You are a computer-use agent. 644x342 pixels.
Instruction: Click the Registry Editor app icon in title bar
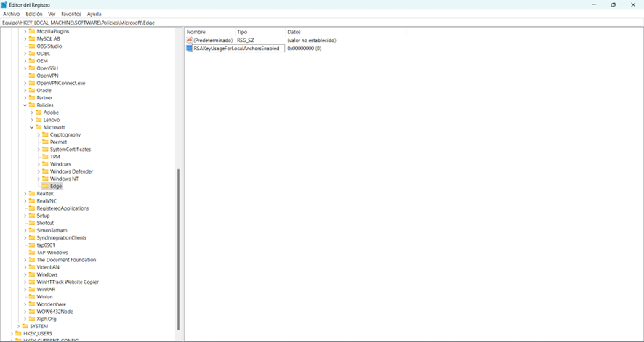click(x=4, y=4)
